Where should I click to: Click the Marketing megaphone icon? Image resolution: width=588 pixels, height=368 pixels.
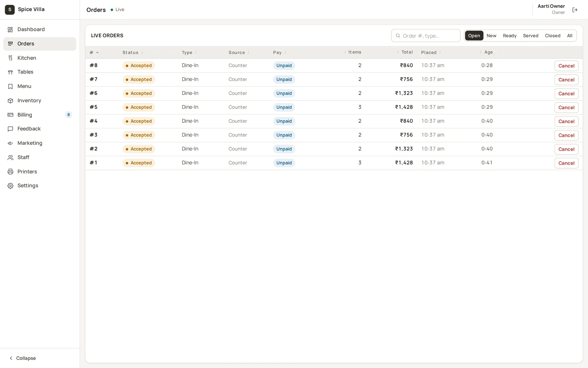tap(10, 143)
